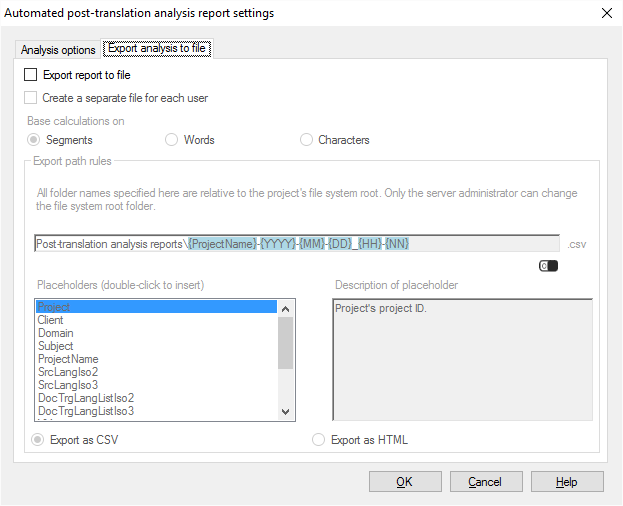Select Export as CSV option
This screenshot has width=623, height=506.
(x=39, y=440)
